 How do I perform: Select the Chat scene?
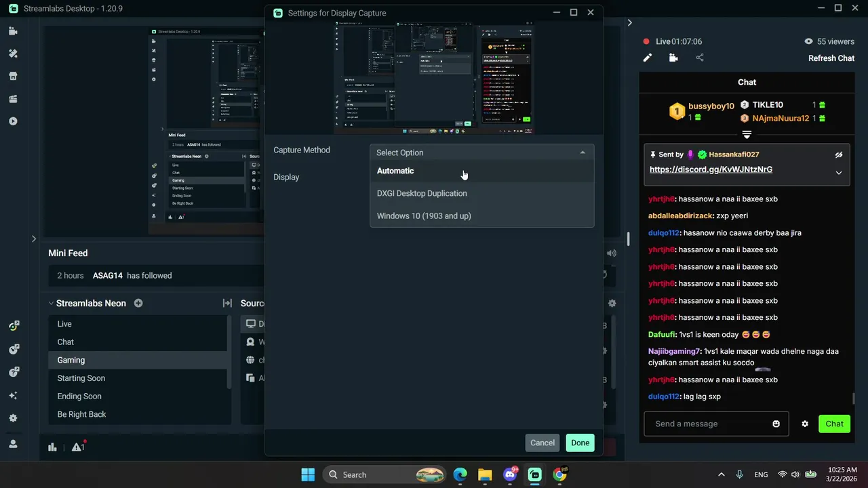coord(138,342)
